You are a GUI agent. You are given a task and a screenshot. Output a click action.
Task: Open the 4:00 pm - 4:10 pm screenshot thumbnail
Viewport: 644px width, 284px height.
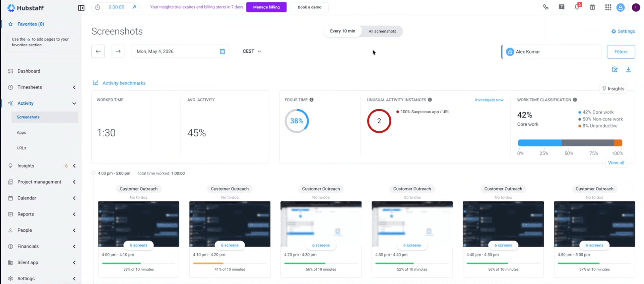coord(138,224)
